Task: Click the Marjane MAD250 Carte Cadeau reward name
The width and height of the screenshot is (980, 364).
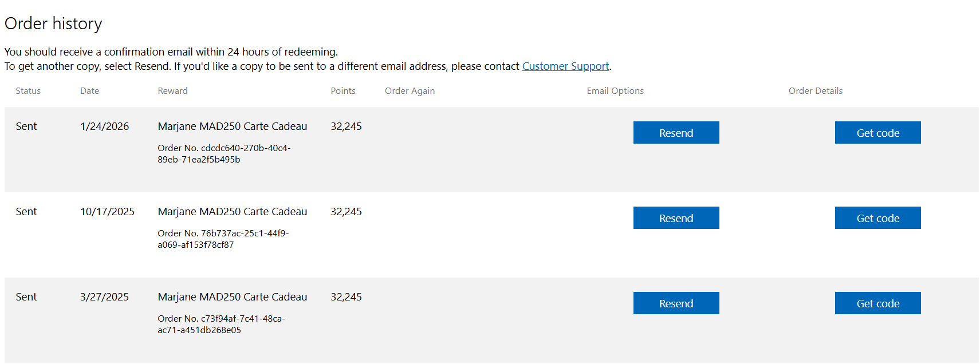Action: click(x=233, y=126)
